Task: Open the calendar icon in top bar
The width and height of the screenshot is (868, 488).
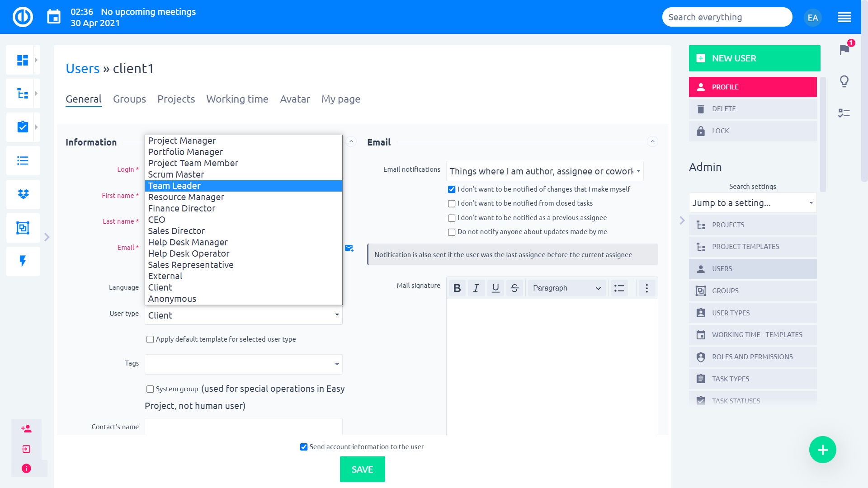Action: tap(54, 17)
